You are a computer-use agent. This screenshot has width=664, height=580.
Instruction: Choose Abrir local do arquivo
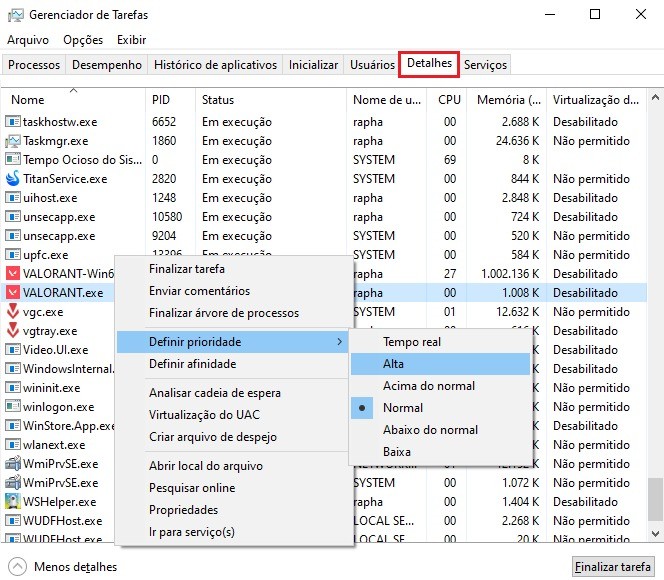pos(232,466)
